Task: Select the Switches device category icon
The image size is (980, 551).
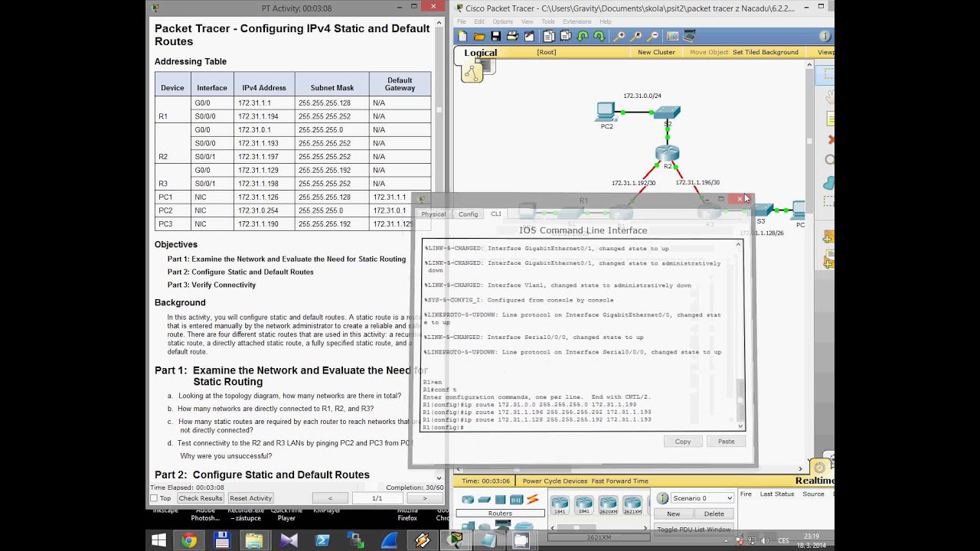Action: [485, 500]
